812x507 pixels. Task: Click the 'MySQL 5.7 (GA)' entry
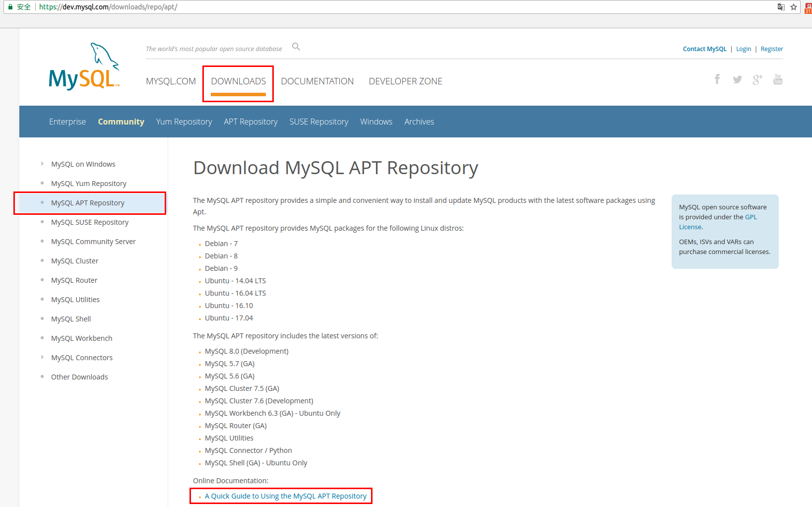point(230,364)
